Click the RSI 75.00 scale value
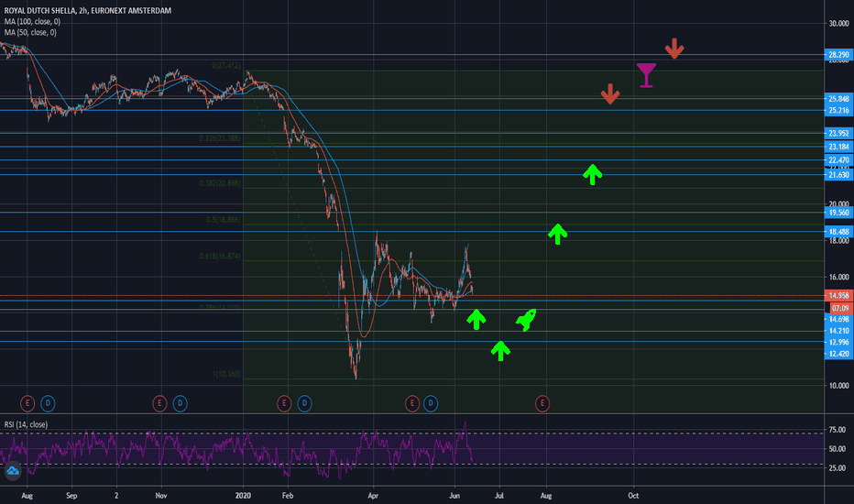854x504 pixels. [x=838, y=430]
